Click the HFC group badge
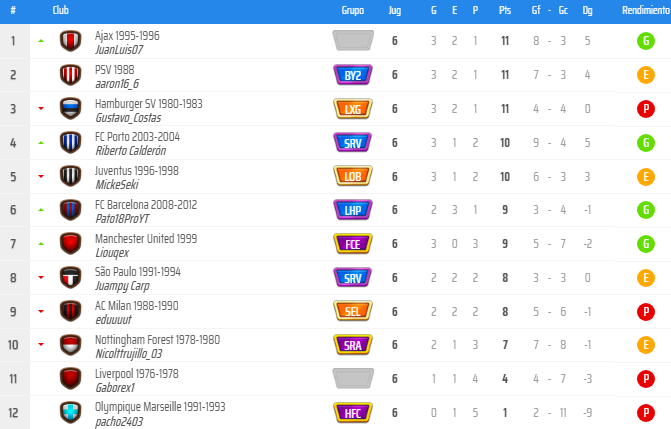This screenshot has width=671, height=429. [353, 413]
